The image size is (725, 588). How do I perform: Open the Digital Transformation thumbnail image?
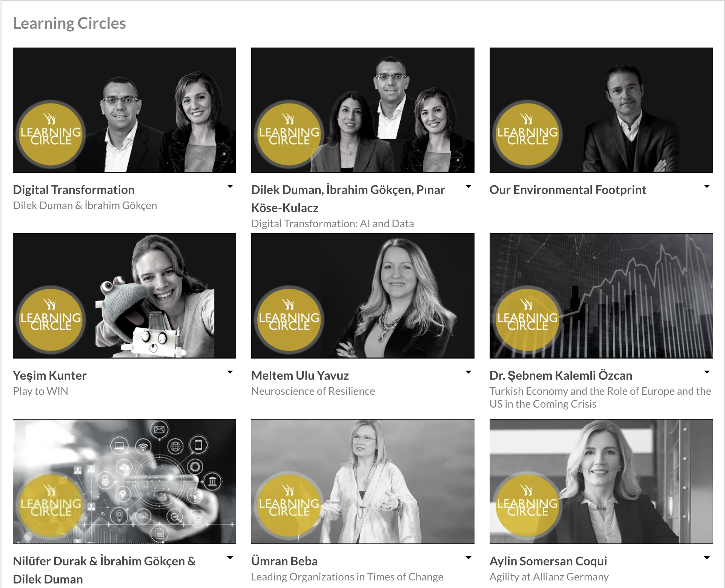pyautogui.click(x=124, y=110)
